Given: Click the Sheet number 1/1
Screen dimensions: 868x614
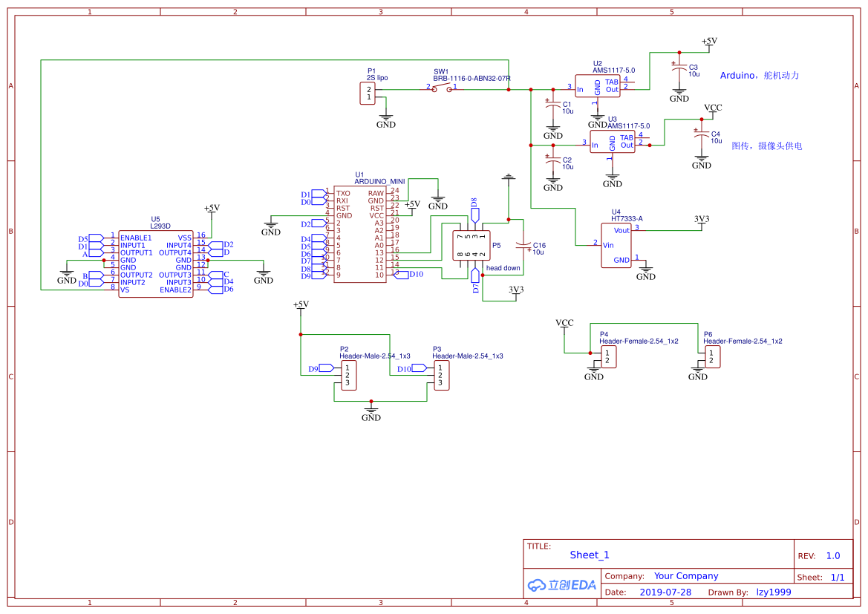Looking at the screenshot, I should [838, 578].
